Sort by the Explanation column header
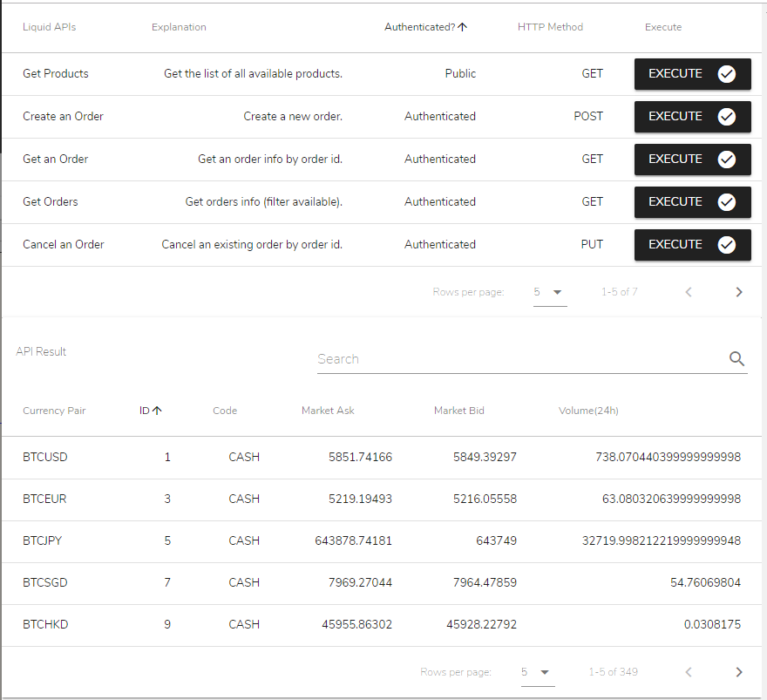Viewport: 767px width, 700px height. coord(179,27)
